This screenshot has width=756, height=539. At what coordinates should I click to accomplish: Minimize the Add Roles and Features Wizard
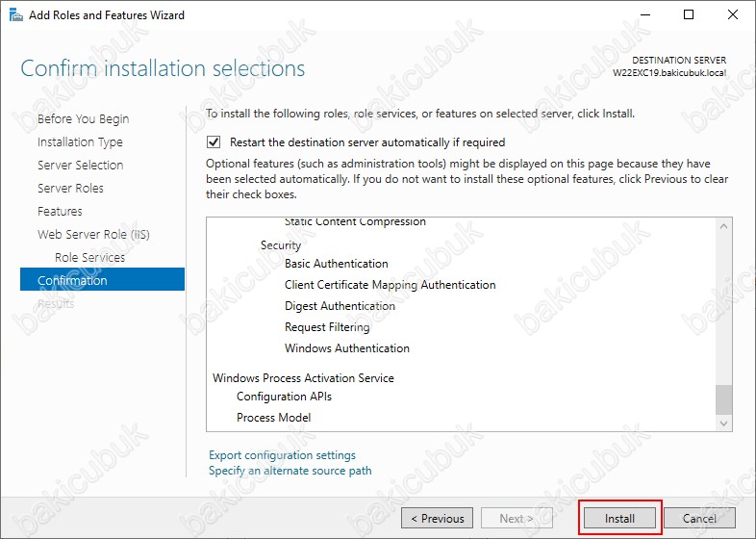tap(645, 15)
